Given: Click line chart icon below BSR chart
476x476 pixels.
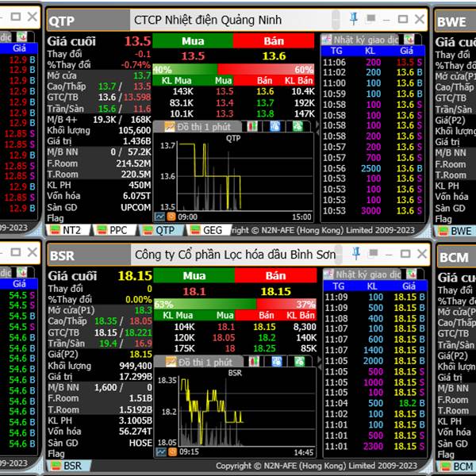Looking at the screenshot, I should tap(161, 452).
